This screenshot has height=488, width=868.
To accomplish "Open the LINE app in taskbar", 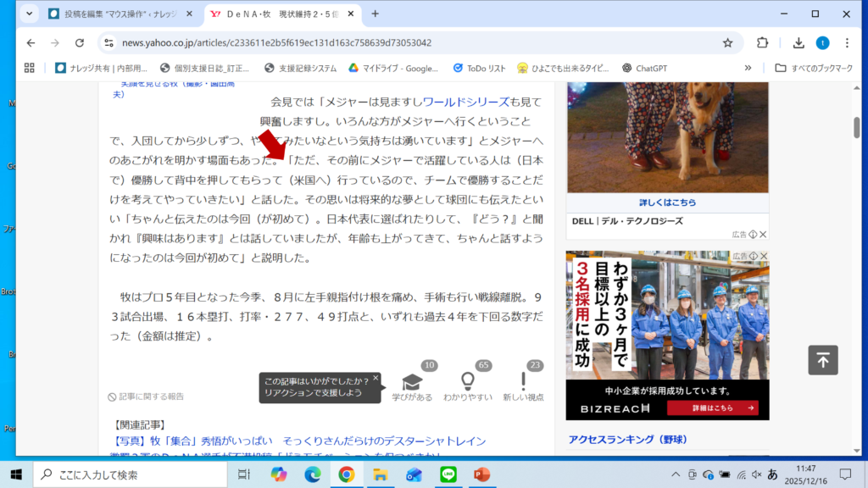I will (x=448, y=474).
